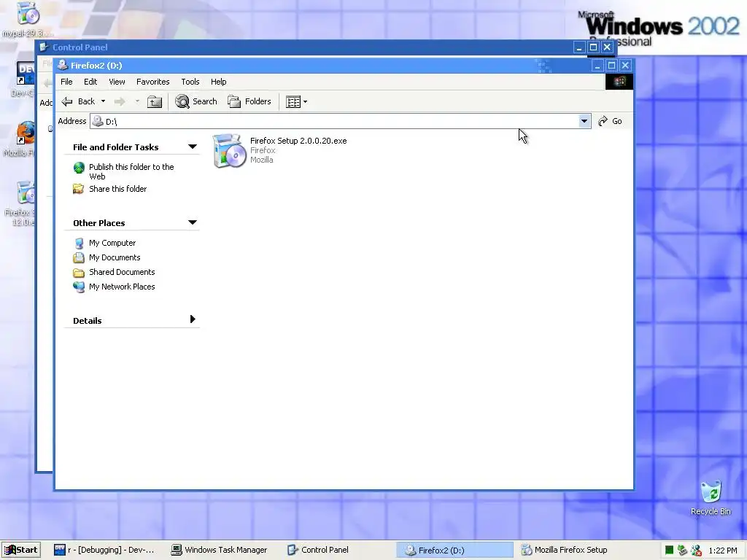Open the Start menu
Viewport: 747px width, 560px height.
[21, 550]
